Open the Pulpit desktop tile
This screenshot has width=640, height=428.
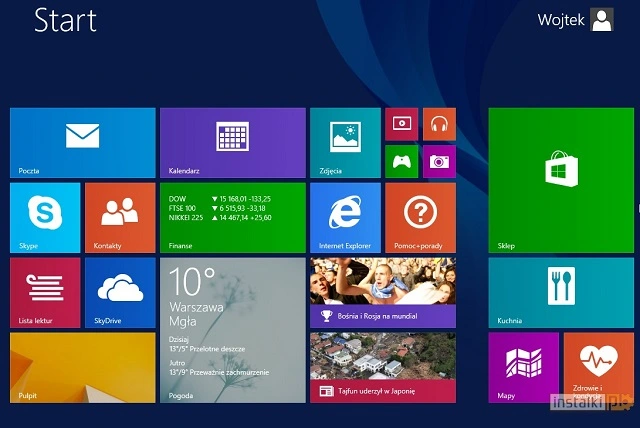click(82, 368)
